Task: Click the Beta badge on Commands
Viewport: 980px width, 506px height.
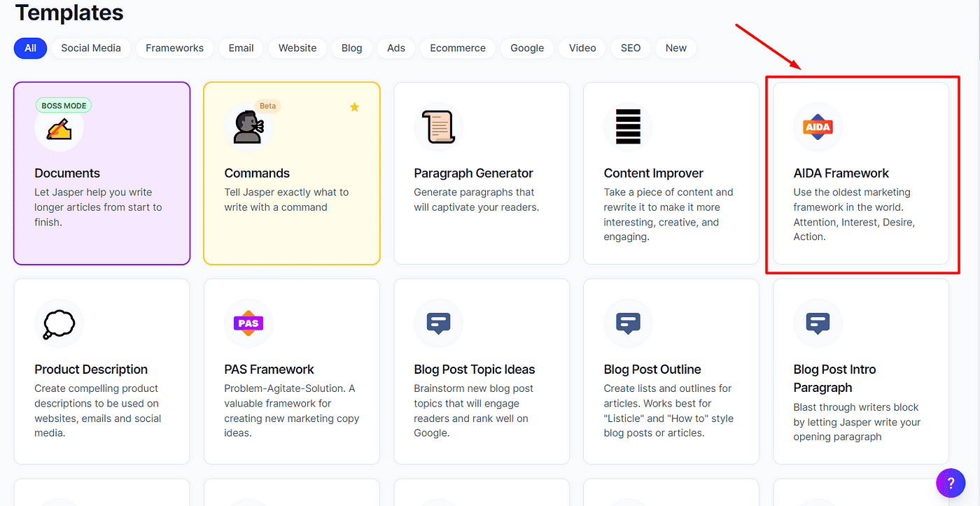Action: (268, 106)
